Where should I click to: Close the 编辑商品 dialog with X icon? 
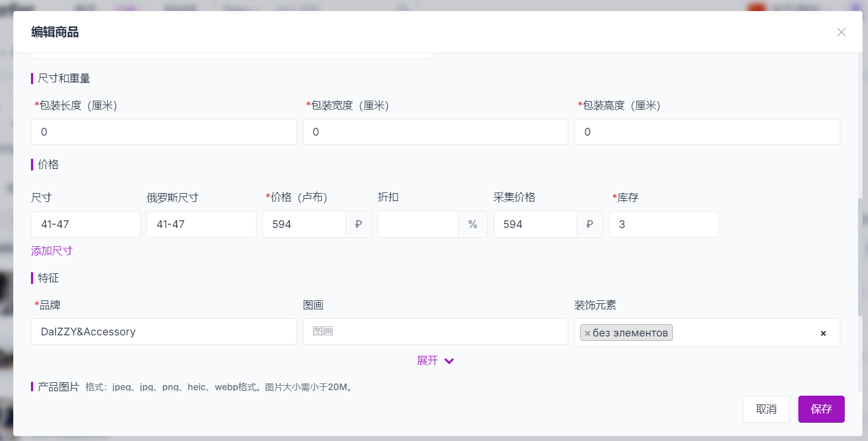pos(841,32)
